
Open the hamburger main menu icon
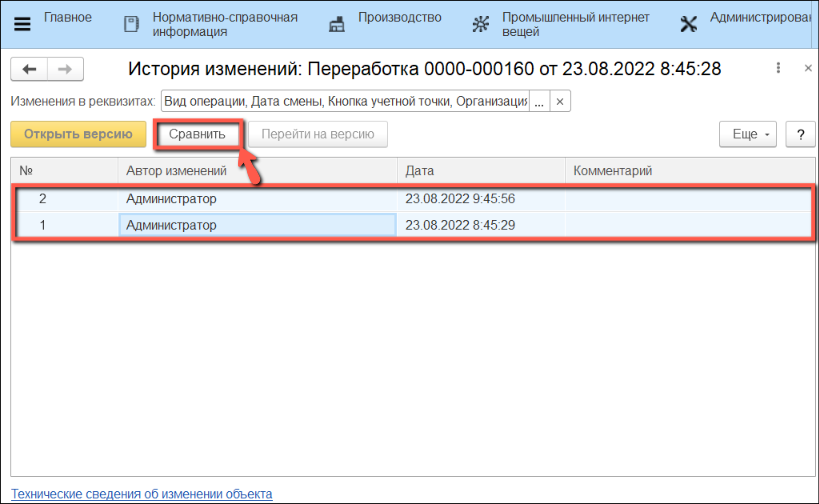[21, 24]
